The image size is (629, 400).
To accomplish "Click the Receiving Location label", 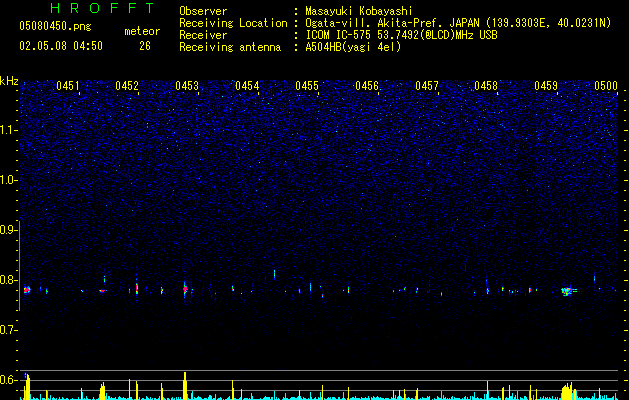I will pyautogui.click(x=233, y=23).
